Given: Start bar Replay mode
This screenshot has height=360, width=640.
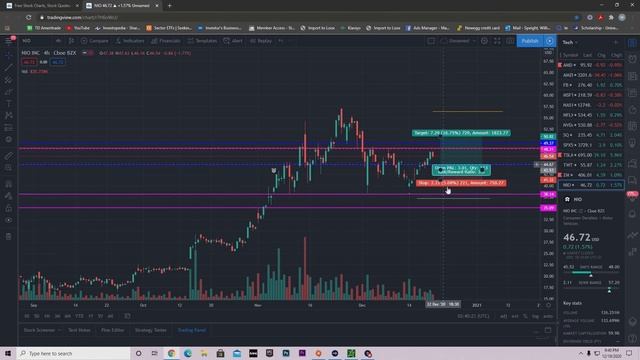Looking at the screenshot, I should [x=261, y=41].
